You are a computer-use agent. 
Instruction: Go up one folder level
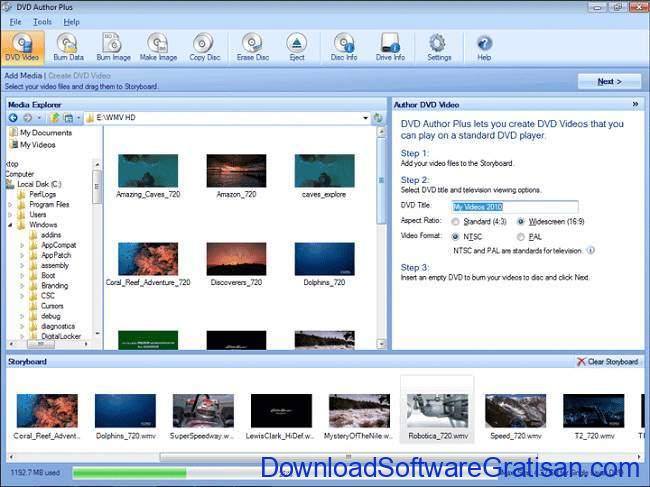[54, 118]
